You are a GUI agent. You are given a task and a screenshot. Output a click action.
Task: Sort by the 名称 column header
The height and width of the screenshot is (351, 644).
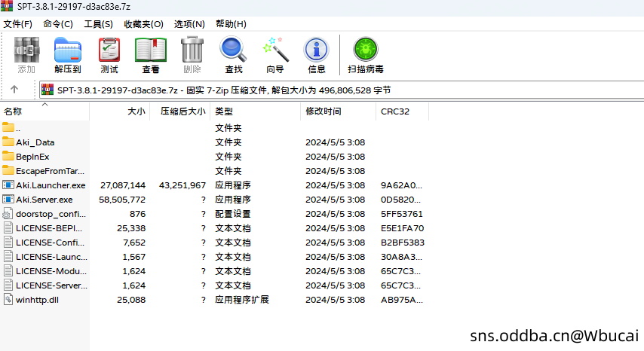pyautogui.click(x=44, y=111)
